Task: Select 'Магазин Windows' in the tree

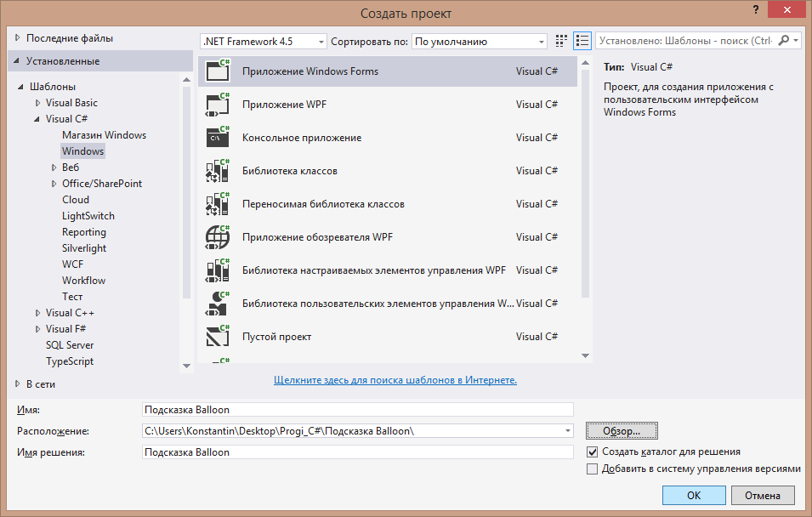Action: [104, 135]
